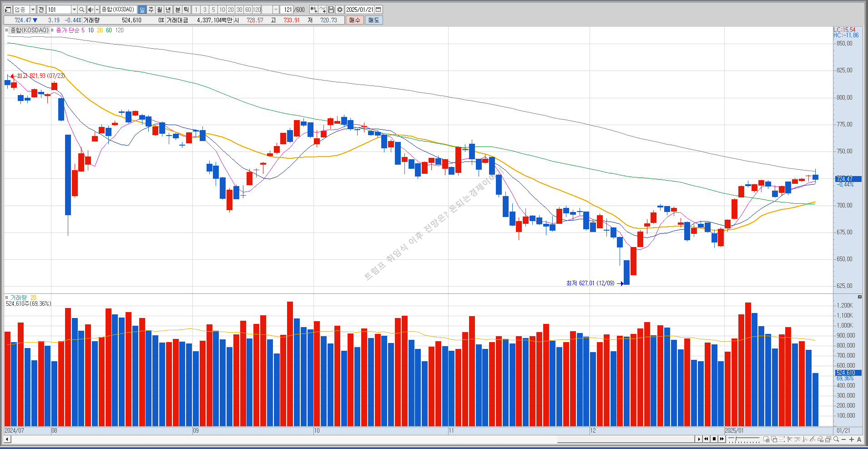Open chart settings gear icon
868x449 pixels.
click(x=340, y=10)
